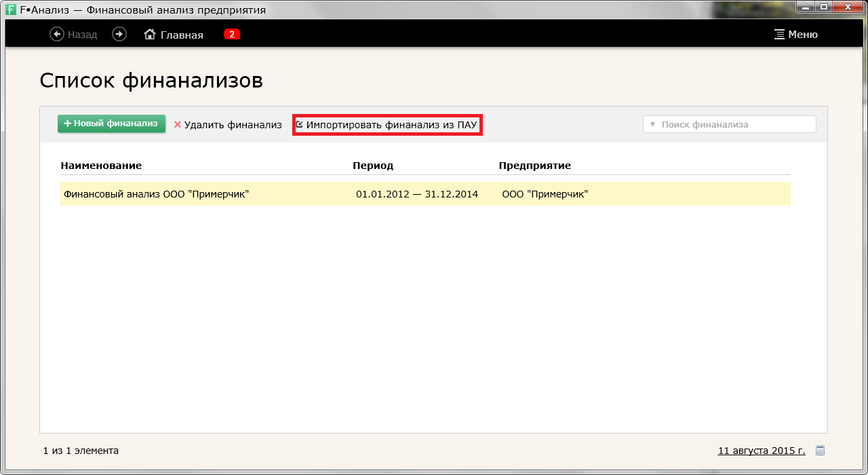This screenshot has height=475, width=868.
Task: Sort by the Предприятие column header
Action: [x=534, y=166]
